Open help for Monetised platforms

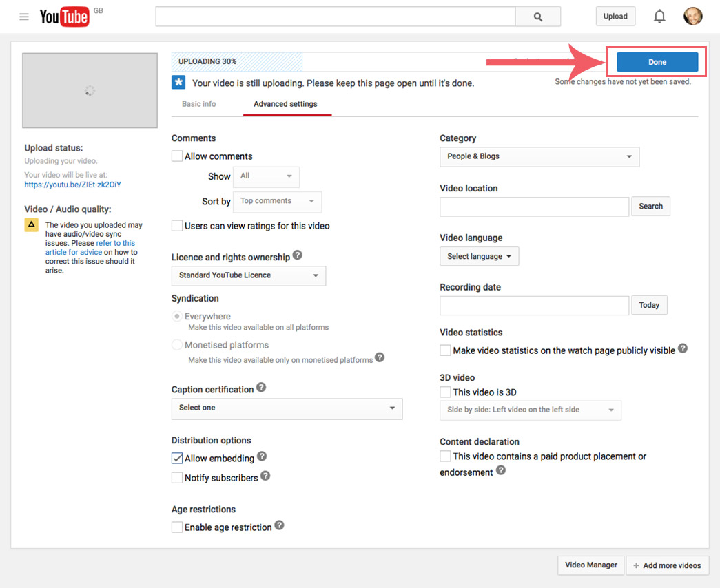[379, 357]
